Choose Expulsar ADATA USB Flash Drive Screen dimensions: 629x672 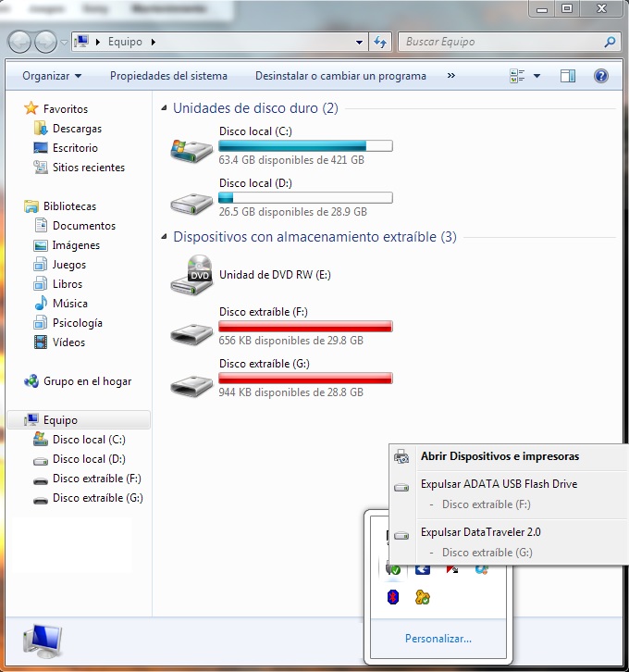(499, 484)
